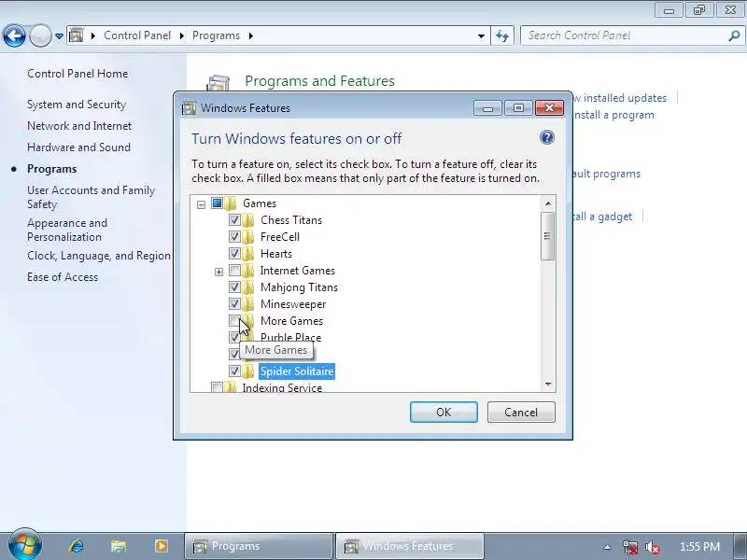The image size is (747, 560).
Task: Open Windows Explorer from taskbar
Action: coord(119,546)
